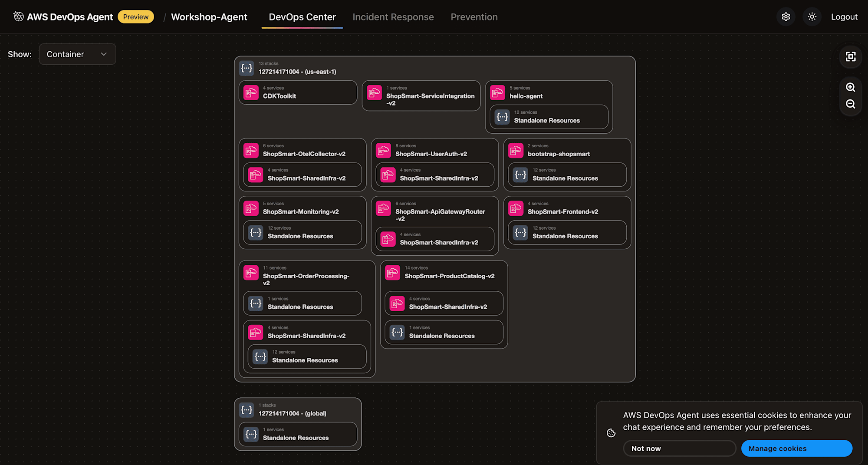Click the AWS DevOps Agent logo icon
The image size is (868, 465).
(x=18, y=16)
